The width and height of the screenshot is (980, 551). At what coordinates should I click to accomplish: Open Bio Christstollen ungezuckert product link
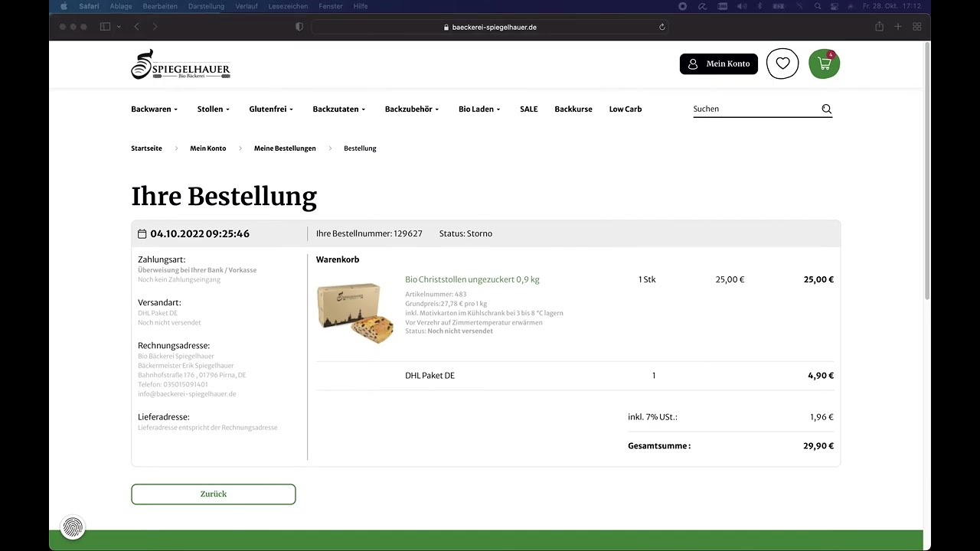tap(472, 279)
